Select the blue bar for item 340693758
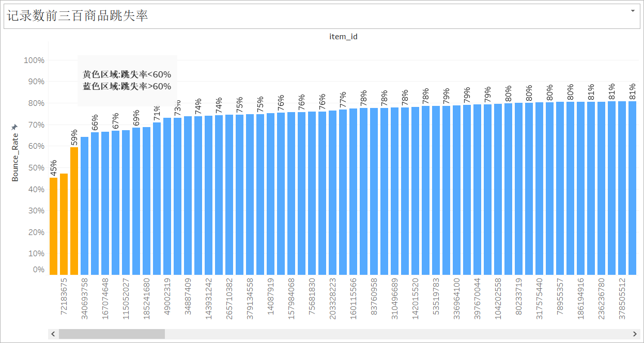 pyautogui.click(x=85, y=206)
